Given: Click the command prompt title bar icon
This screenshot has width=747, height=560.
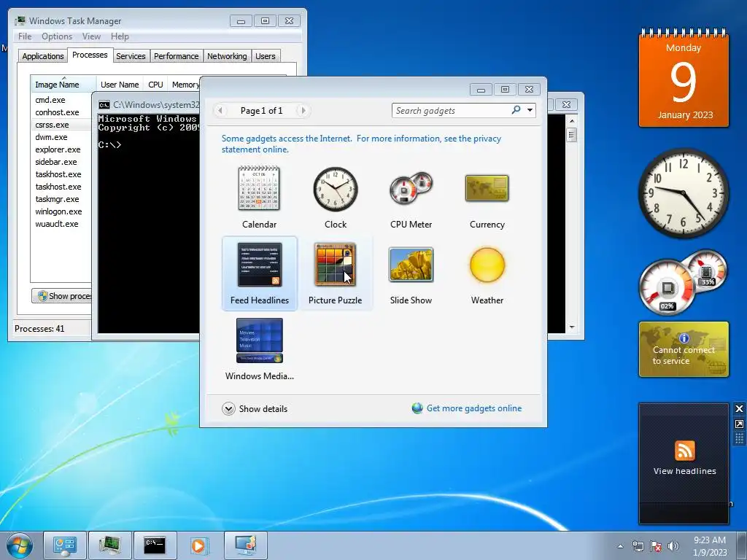Looking at the screenshot, I should tap(104, 105).
